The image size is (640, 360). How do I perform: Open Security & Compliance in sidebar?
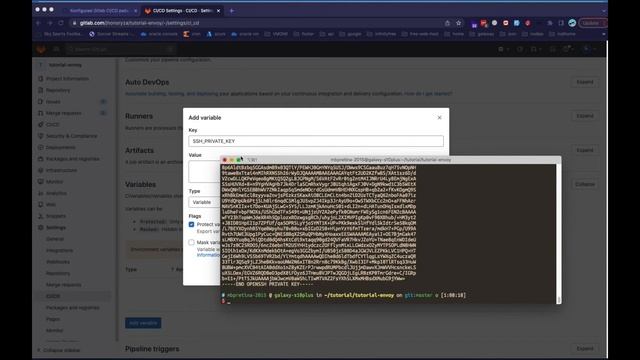point(71,136)
